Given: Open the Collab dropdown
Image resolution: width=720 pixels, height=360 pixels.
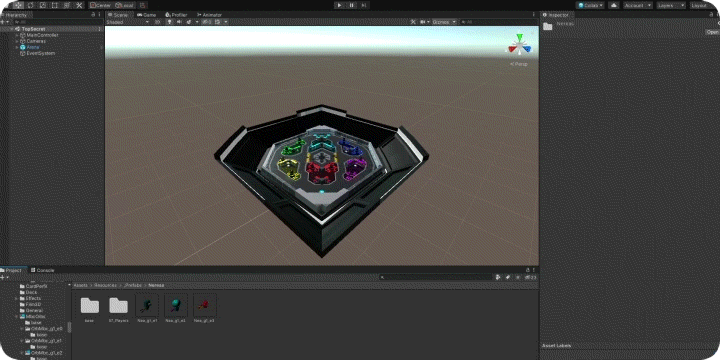Looking at the screenshot, I should (x=590, y=5).
